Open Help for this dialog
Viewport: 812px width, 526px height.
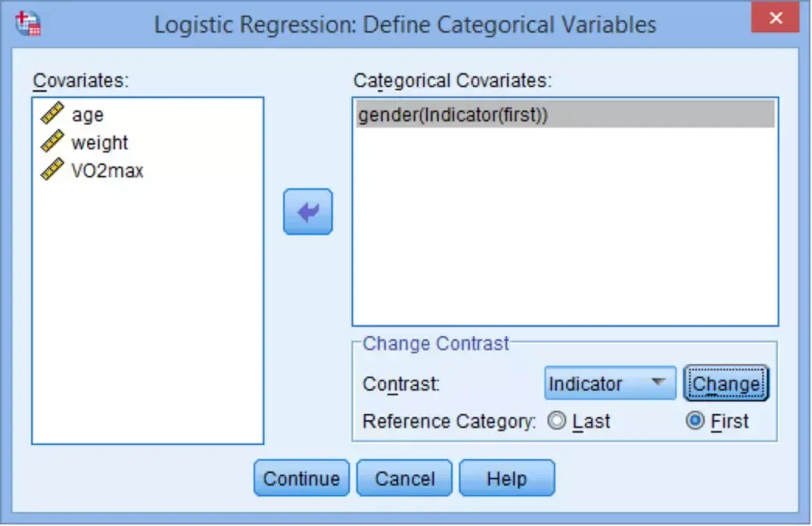click(x=507, y=478)
